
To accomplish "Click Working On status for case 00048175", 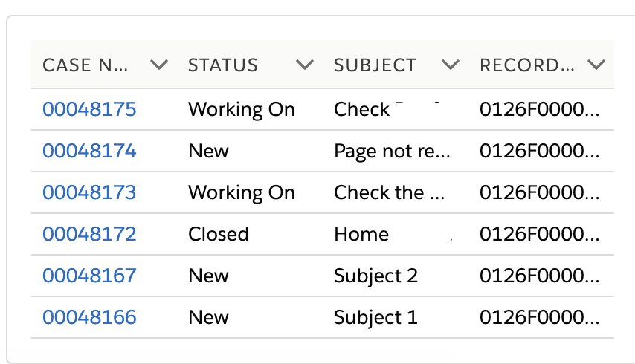I will [x=242, y=110].
